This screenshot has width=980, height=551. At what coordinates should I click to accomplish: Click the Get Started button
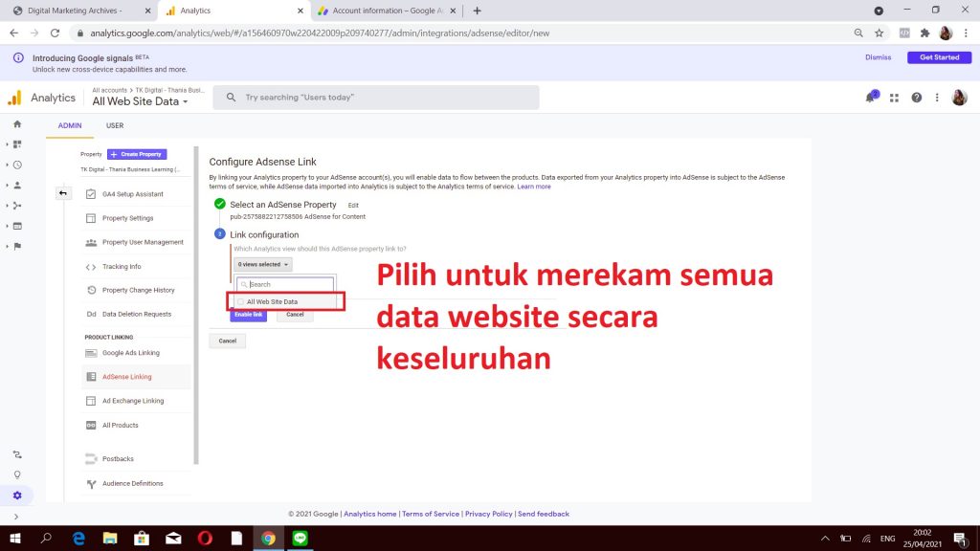tap(939, 57)
